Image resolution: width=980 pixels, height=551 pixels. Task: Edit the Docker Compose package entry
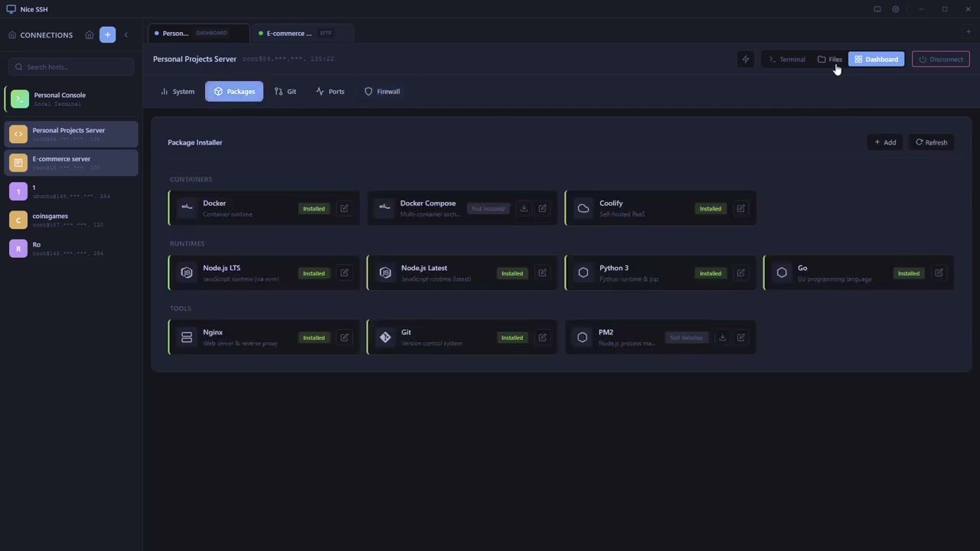[x=543, y=208]
